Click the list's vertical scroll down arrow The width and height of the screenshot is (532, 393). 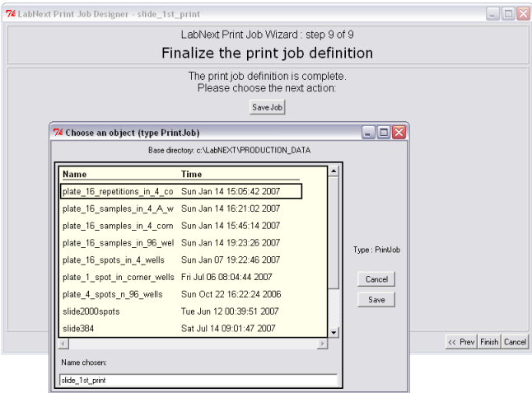[334, 333]
